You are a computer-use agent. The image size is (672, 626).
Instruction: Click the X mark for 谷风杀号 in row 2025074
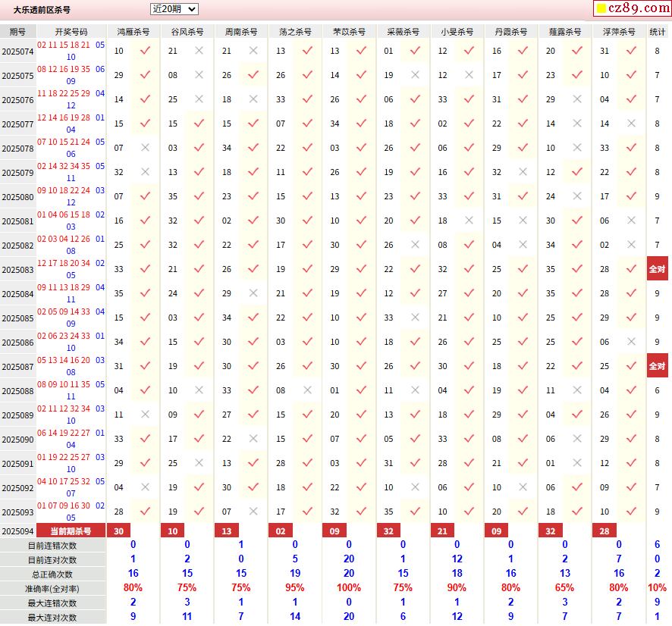[x=199, y=51]
